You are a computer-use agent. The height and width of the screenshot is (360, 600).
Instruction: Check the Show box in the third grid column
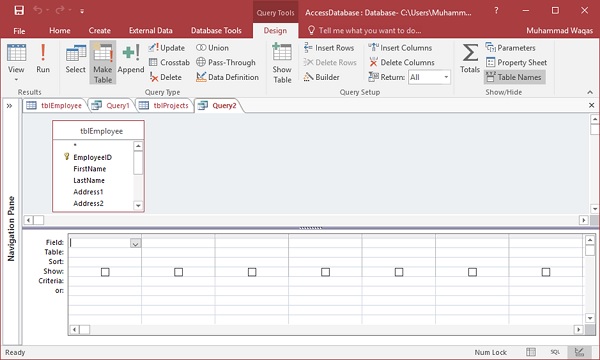[x=252, y=272]
